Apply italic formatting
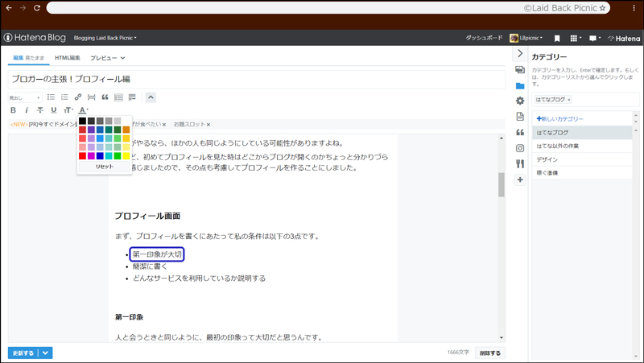644x363 pixels. (x=27, y=110)
